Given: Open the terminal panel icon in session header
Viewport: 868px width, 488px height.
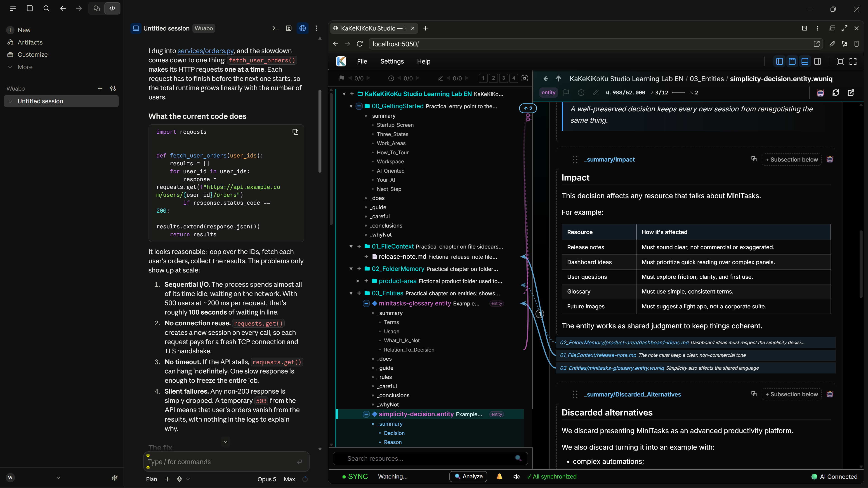Looking at the screenshot, I should click(x=275, y=28).
